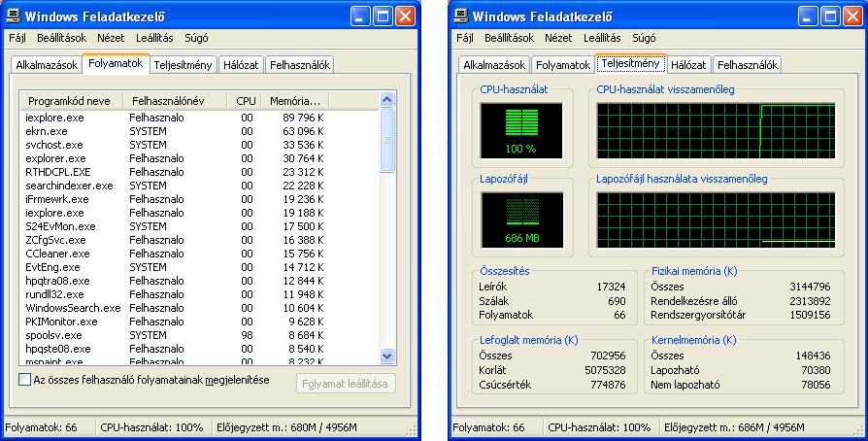Image resolution: width=868 pixels, height=441 pixels.
Task: Switch to Alkalmazások tab in right window
Action: point(494,65)
